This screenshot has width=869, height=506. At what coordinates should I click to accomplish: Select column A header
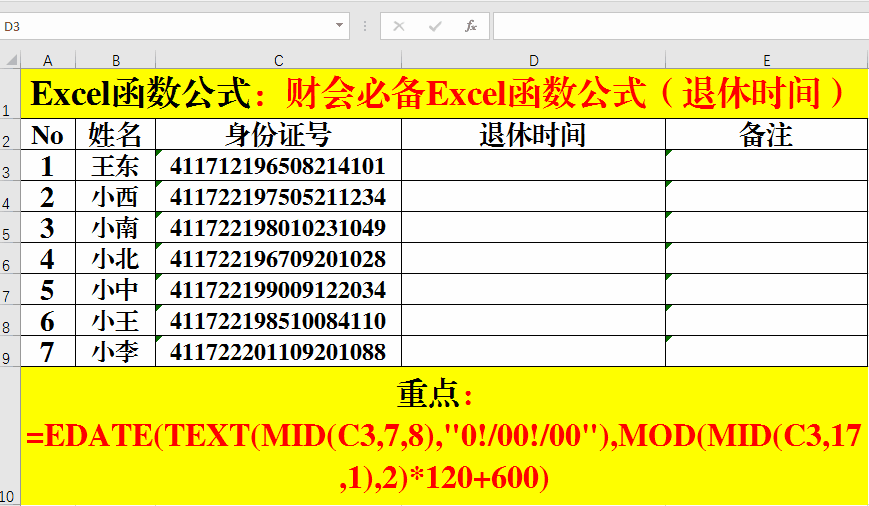(48, 60)
